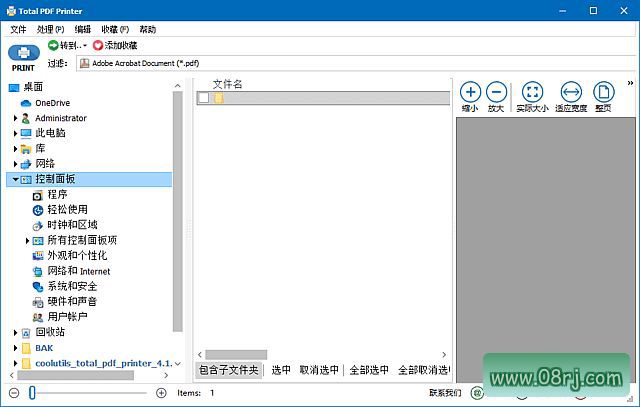
Task: Expand the Administrator tree node
Action: click(15, 118)
